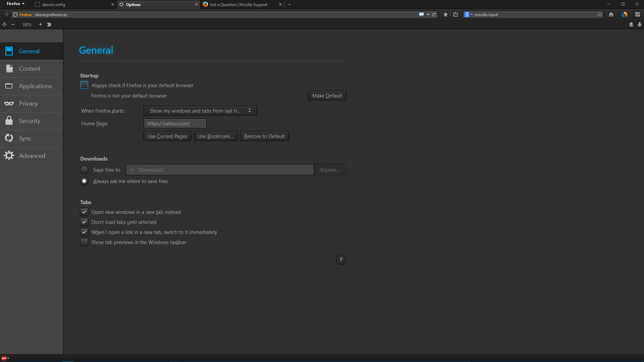Go to the home page icon
The height and width of the screenshot is (362, 644).
[x=611, y=14]
